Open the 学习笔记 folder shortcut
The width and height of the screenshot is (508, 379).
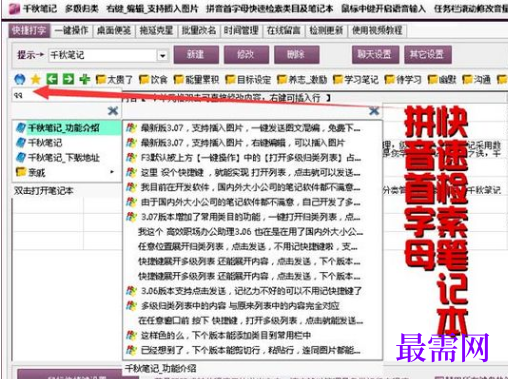[x=356, y=79]
